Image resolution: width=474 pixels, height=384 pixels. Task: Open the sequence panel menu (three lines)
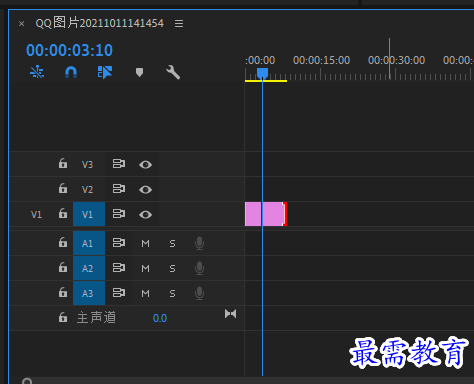[179, 24]
